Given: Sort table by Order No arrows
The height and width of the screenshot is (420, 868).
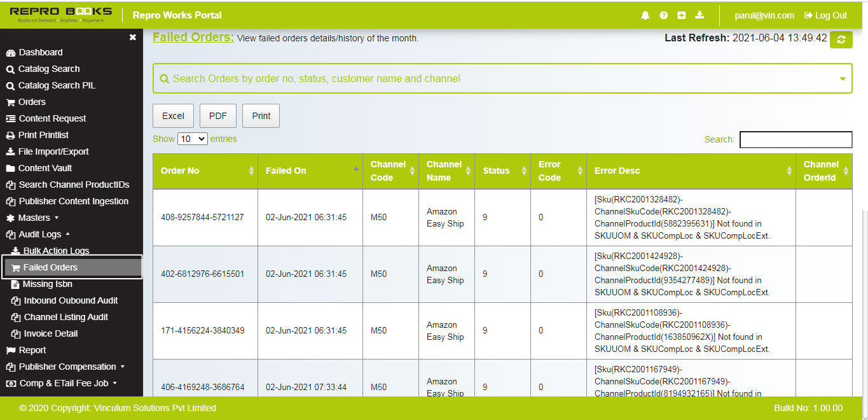Looking at the screenshot, I should (x=251, y=171).
